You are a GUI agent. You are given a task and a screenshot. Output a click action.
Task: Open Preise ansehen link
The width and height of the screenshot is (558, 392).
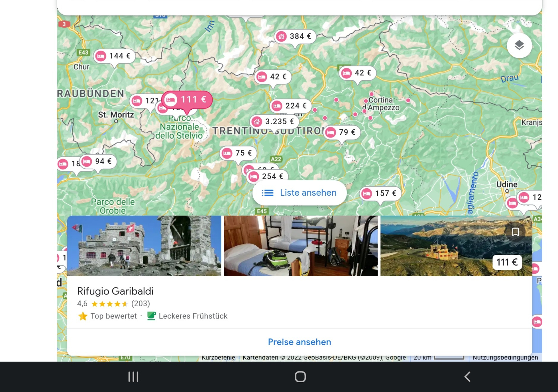299,342
